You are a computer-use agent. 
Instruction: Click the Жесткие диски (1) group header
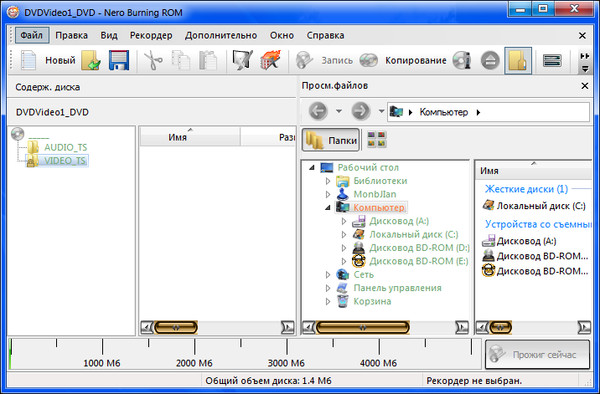click(527, 189)
